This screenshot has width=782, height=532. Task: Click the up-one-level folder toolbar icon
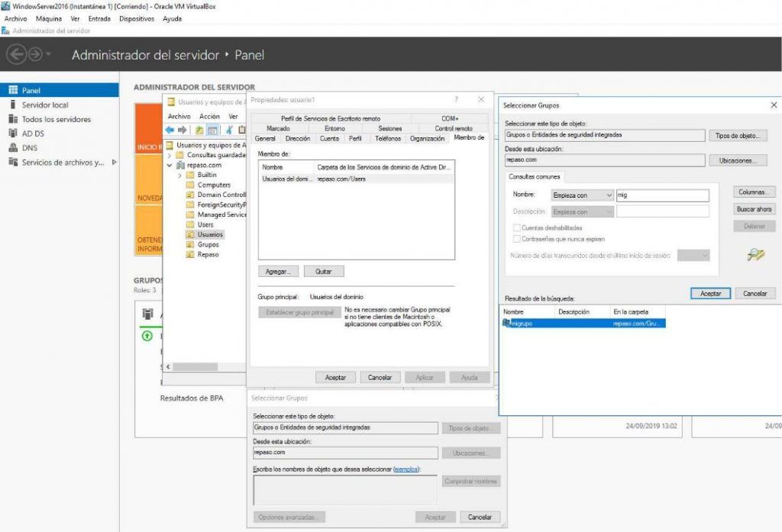tap(199, 130)
